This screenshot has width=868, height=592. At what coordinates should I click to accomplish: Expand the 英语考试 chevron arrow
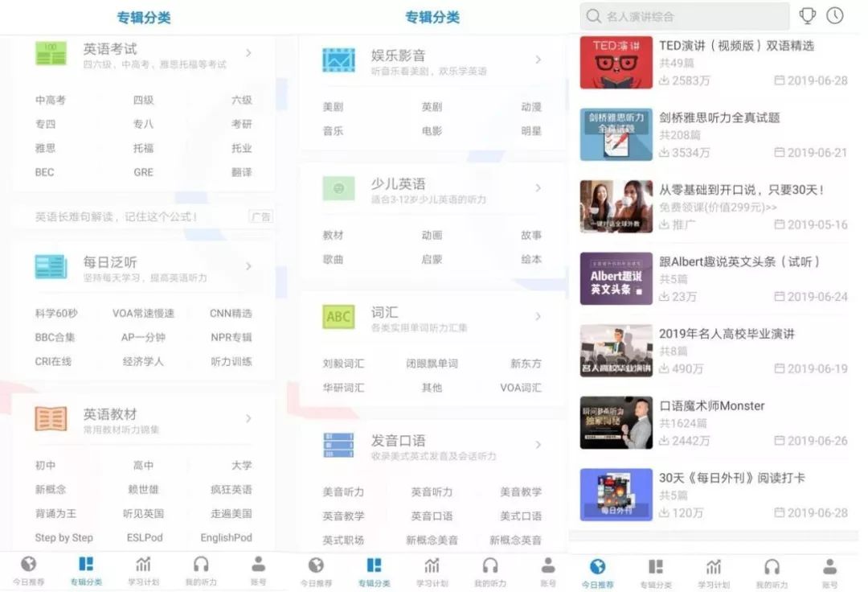[248, 52]
